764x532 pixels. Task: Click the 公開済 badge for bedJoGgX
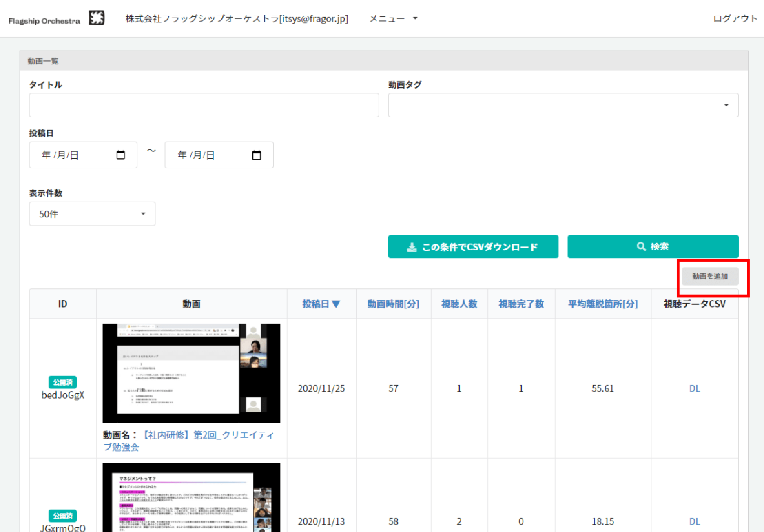[x=62, y=382]
